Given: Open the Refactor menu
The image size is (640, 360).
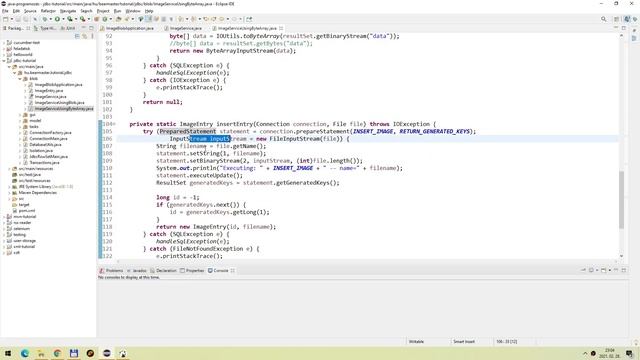Looking at the screenshot, I should [x=48, y=11].
